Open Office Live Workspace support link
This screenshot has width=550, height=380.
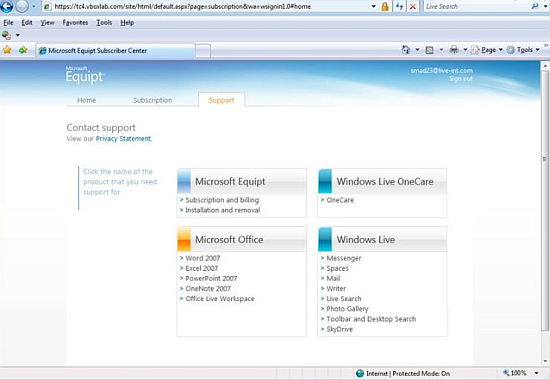click(220, 299)
